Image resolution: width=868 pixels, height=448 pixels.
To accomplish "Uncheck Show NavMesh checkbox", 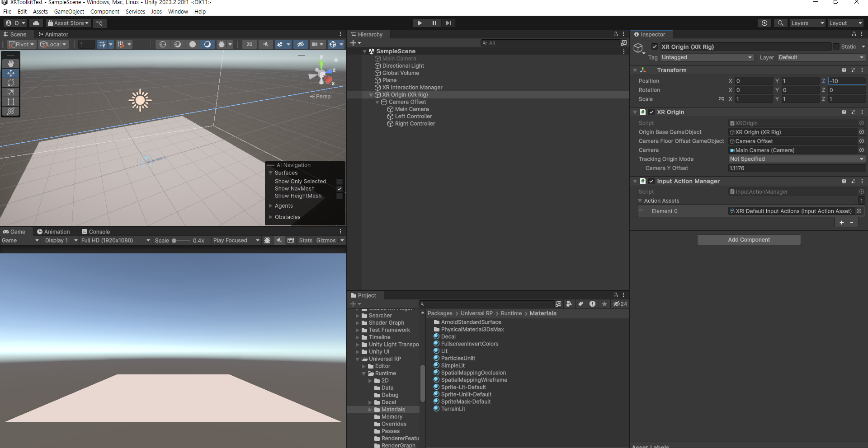I will point(340,189).
